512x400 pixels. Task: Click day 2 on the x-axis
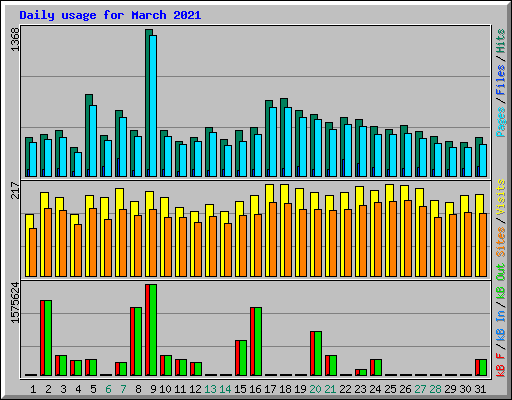(x=48, y=389)
